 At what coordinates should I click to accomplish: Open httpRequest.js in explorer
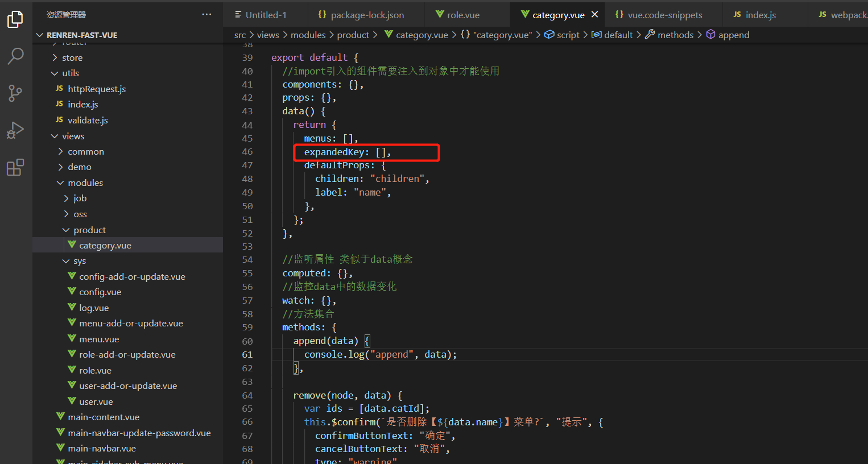127,89
